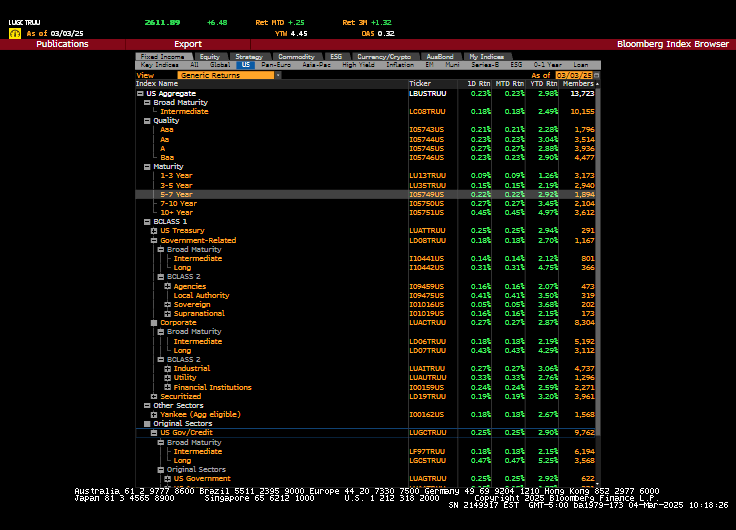Open the Commodity tab

(x=296, y=57)
